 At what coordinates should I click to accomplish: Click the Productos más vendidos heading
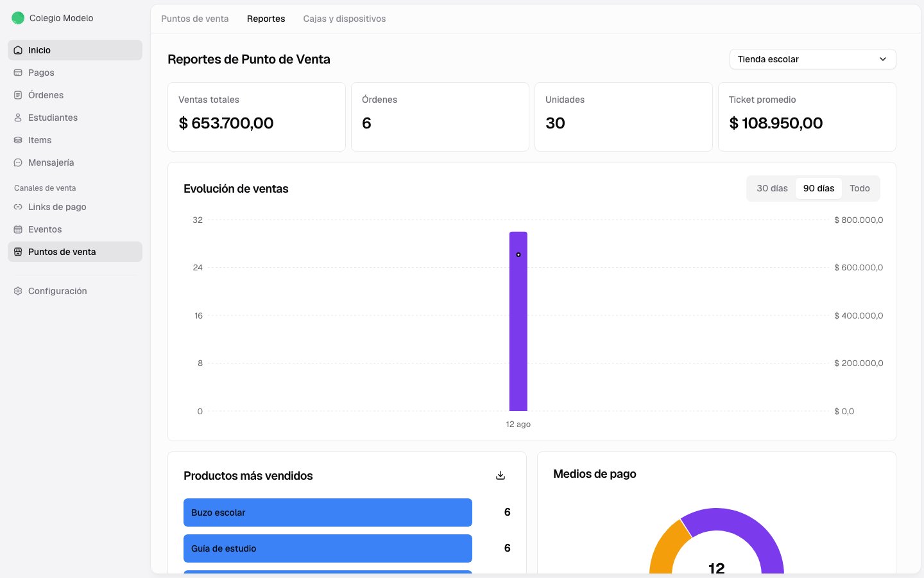click(248, 476)
